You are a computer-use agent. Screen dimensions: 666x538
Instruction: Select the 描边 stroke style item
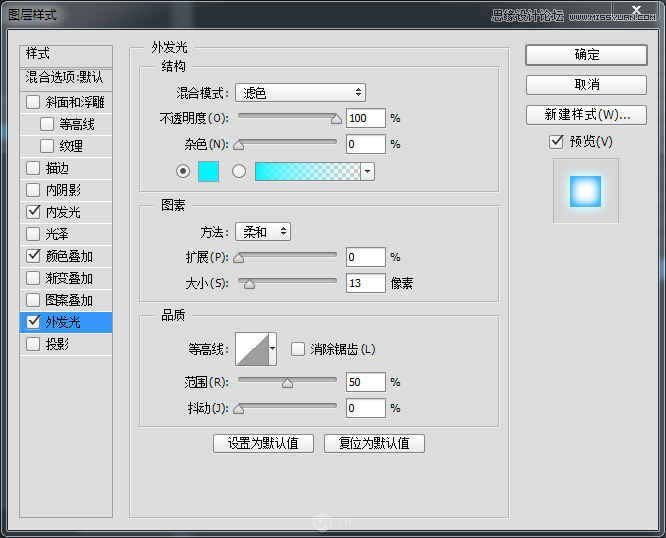tap(66, 168)
